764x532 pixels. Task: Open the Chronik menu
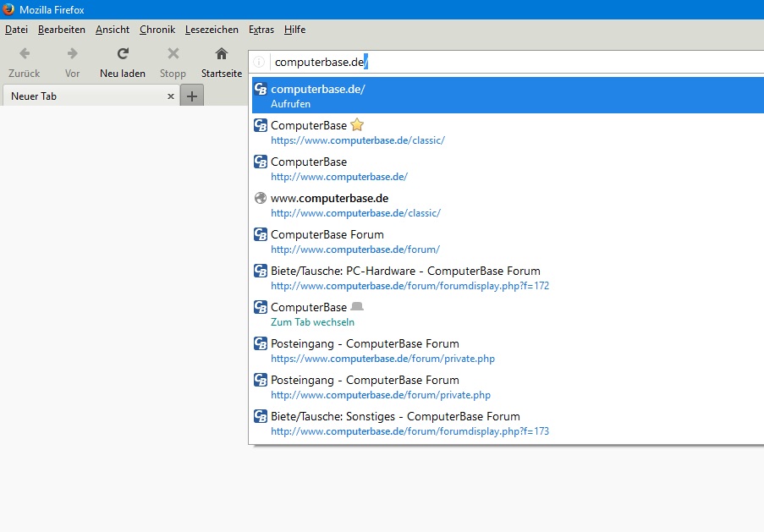coord(157,30)
